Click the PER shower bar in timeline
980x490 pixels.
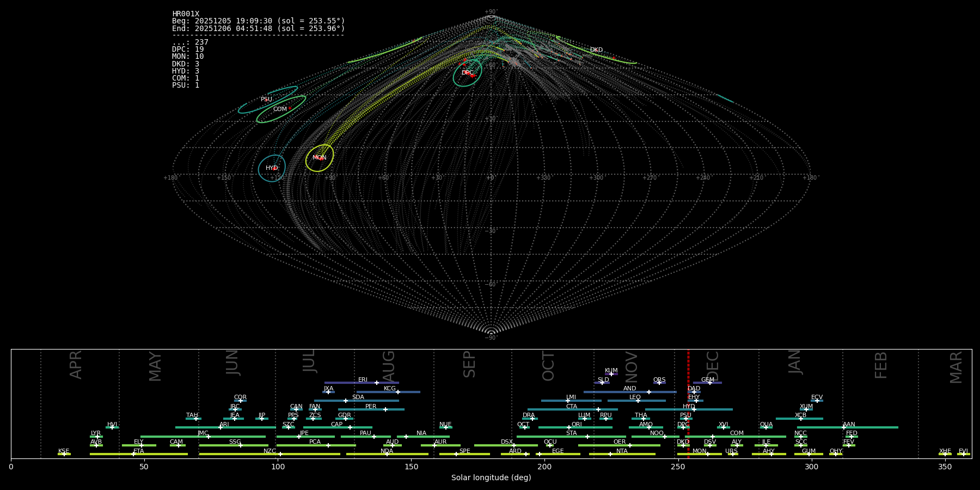371,409
